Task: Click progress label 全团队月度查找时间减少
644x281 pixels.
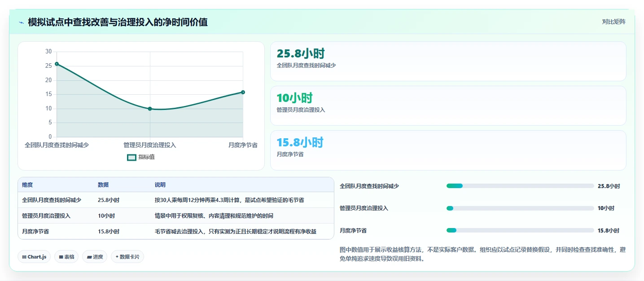Action: click(x=369, y=186)
